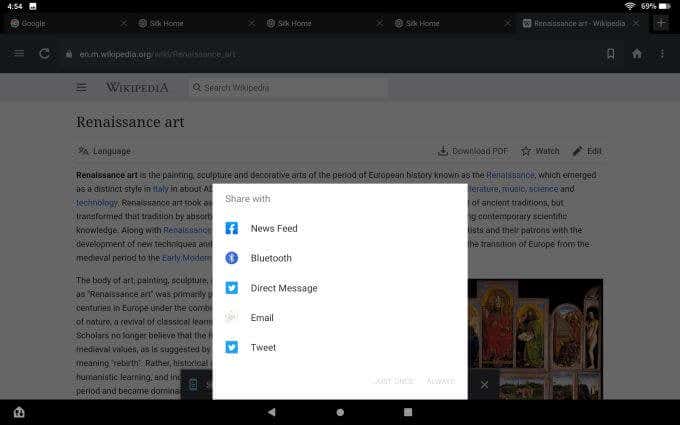Close the Renaissance art Wikipedia tab

(x=636, y=23)
